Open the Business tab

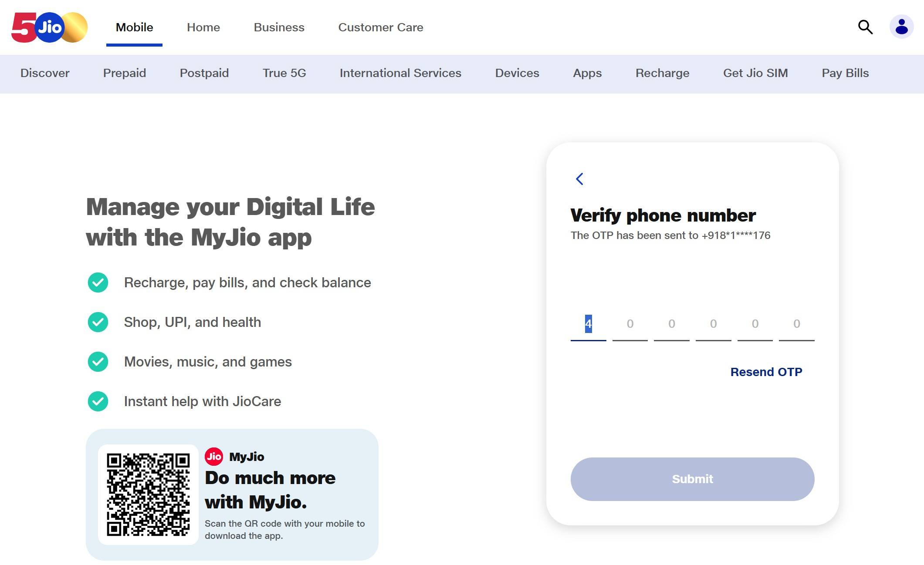279,27
